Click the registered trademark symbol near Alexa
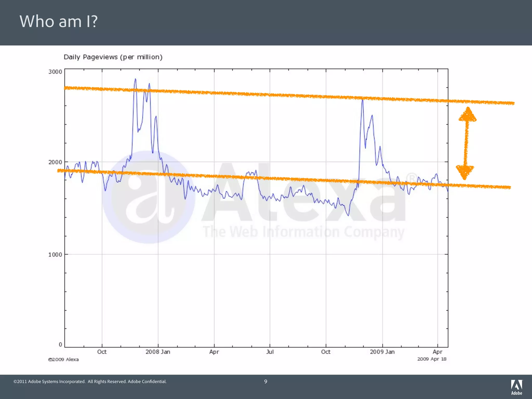 coord(411,179)
